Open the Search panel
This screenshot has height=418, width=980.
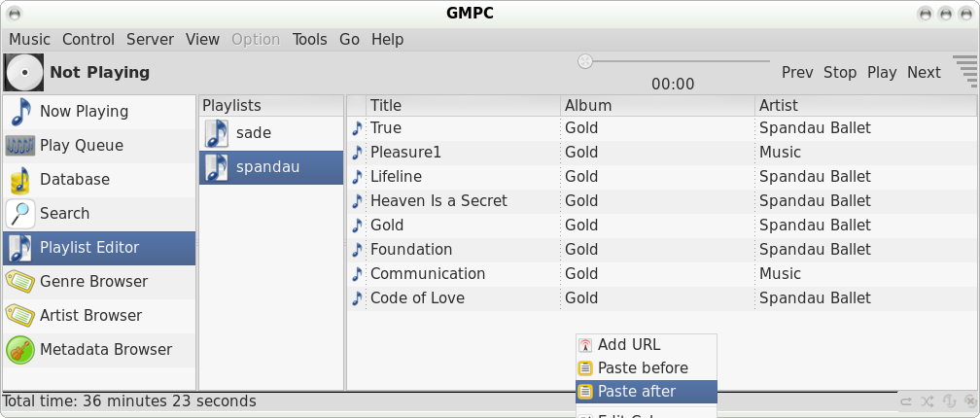[64, 214]
